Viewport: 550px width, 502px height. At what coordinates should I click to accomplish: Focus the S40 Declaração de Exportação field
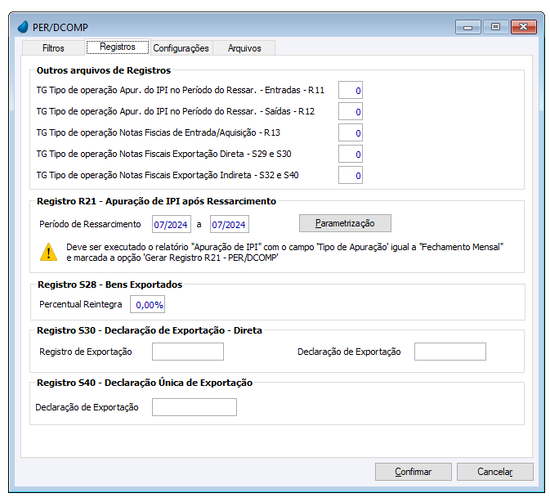point(194,407)
